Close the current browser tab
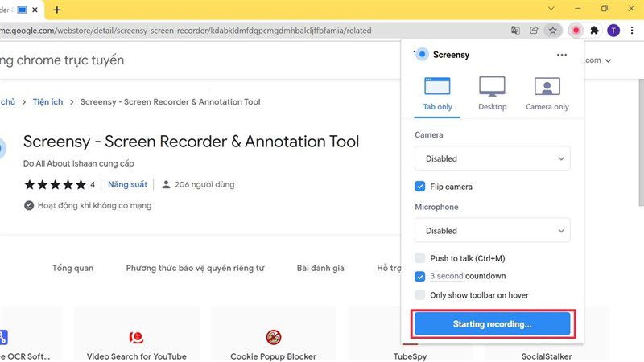The width and height of the screenshot is (644, 362). 35,10
